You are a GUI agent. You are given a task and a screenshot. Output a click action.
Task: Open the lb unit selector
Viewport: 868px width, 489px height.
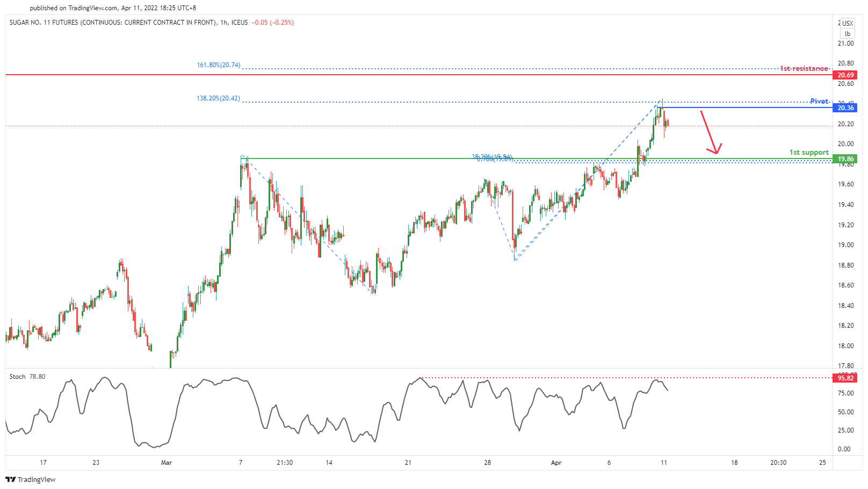point(848,33)
